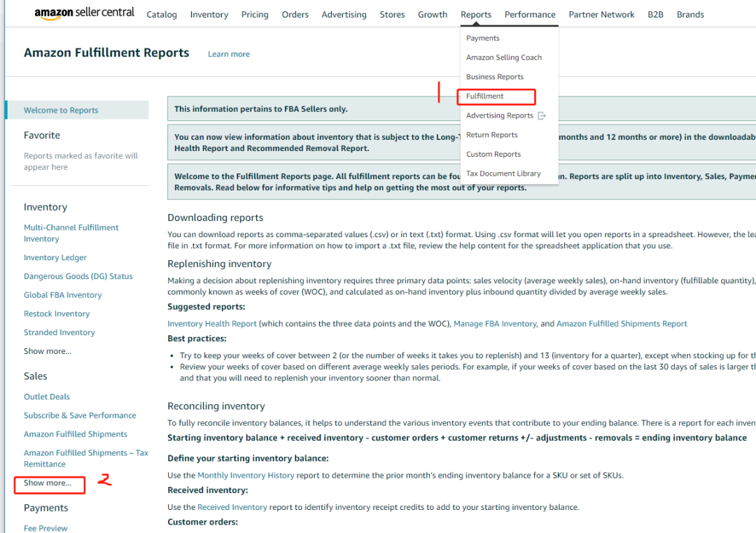
Task: Open the Fee Preview report
Action: point(45,528)
